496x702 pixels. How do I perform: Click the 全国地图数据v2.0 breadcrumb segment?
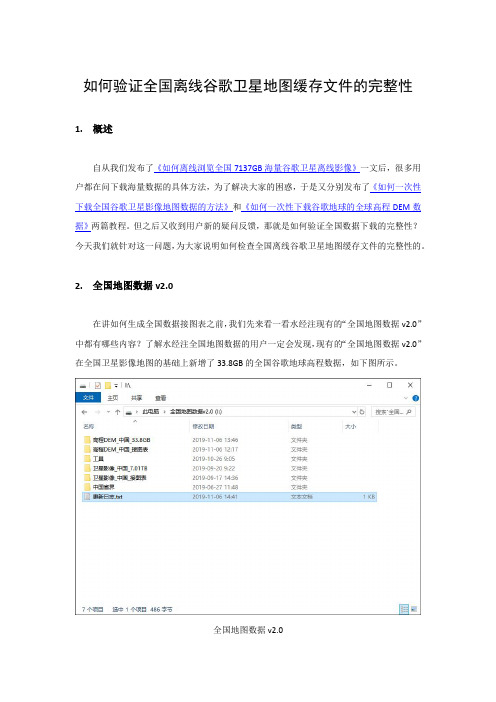click(196, 411)
